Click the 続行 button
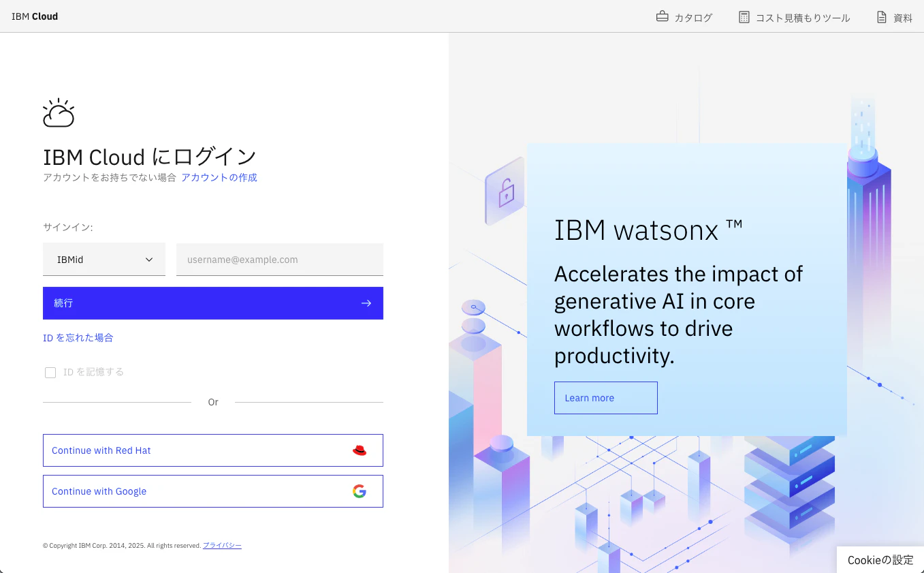The image size is (924, 573). point(213,303)
